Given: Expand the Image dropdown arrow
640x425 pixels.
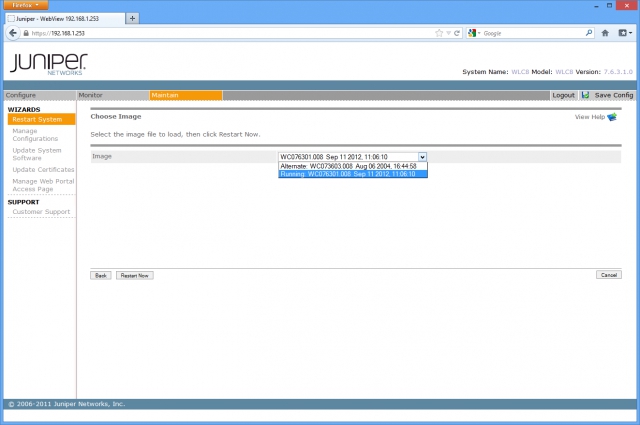Looking at the screenshot, I should (422, 157).
